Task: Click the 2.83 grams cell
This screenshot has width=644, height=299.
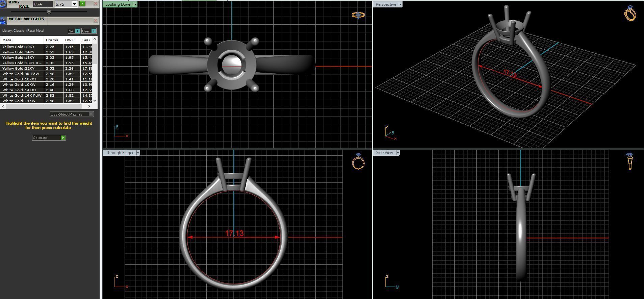Action: pyautogui.click(x=53, y=95)
